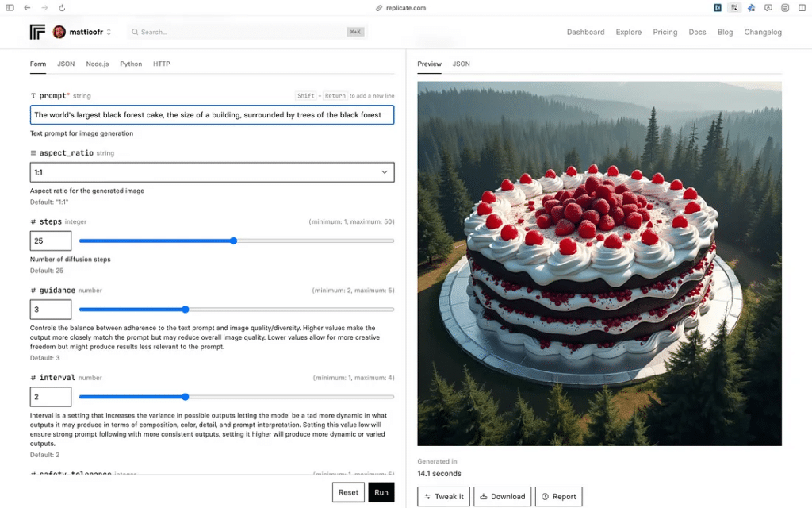Click the Run button
812x508 pixels.
381,492
